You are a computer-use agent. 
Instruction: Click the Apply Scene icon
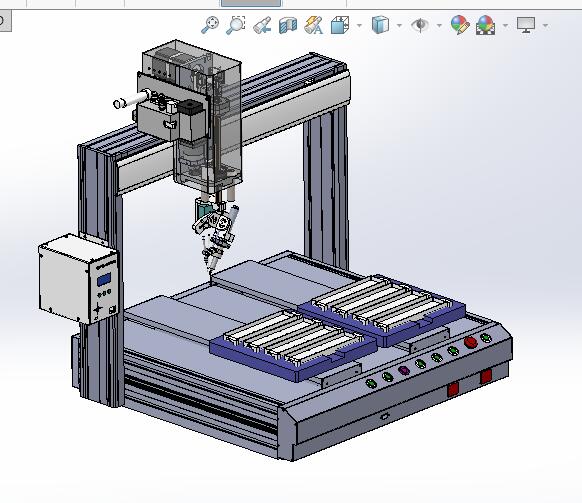pos(485,25)
